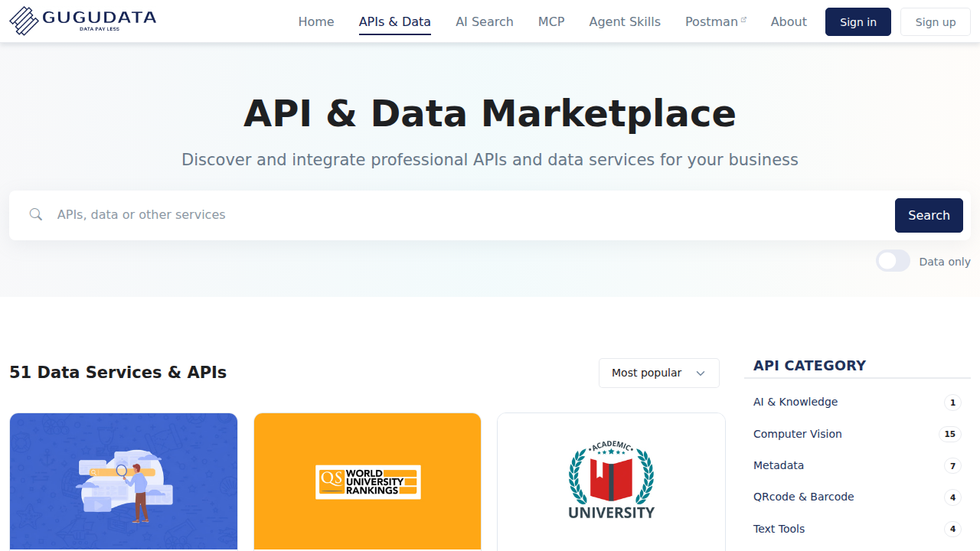The image size is (980, 551).
Task: Open the blue search illustration card
Action: coord(123,481)
